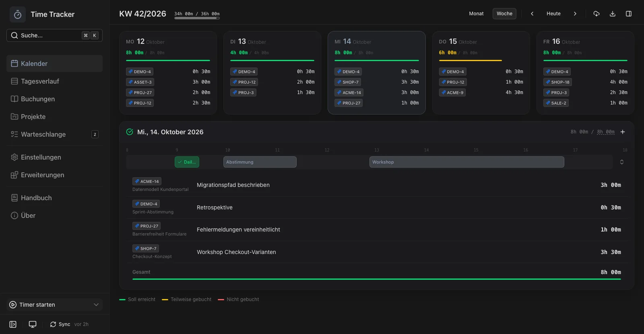644x334 pixels.
Task: Switch to Monat view
Action: click(476, 14)
